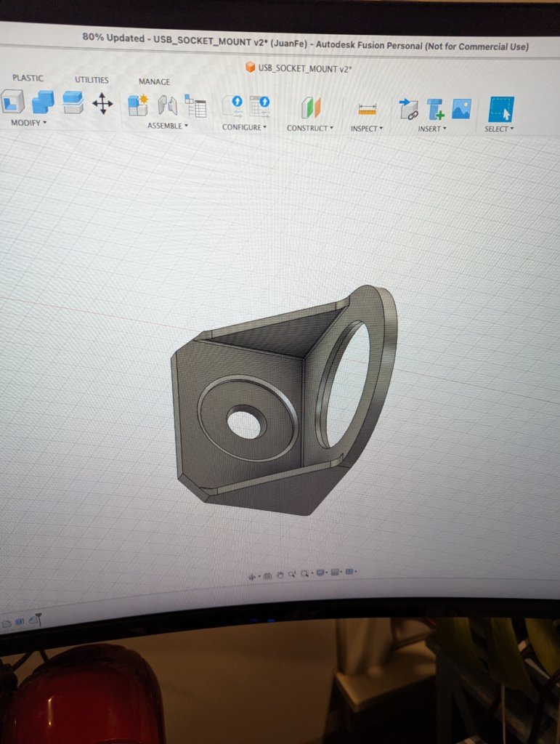Activate the Pan hand icon
The height and width of the screenshot is (744, 560).
(280, 575)
